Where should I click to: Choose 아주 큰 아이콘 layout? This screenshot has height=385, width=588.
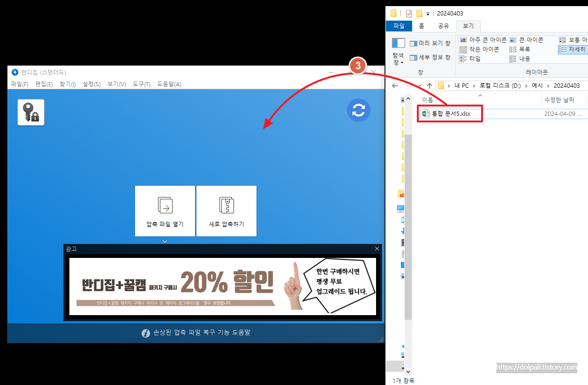(x=482, y=40)
